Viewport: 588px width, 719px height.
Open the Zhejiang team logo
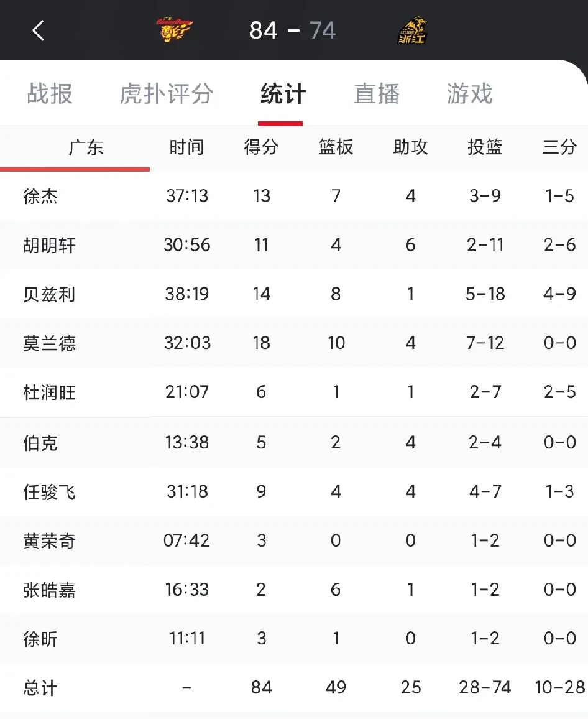tap(413, 30)
